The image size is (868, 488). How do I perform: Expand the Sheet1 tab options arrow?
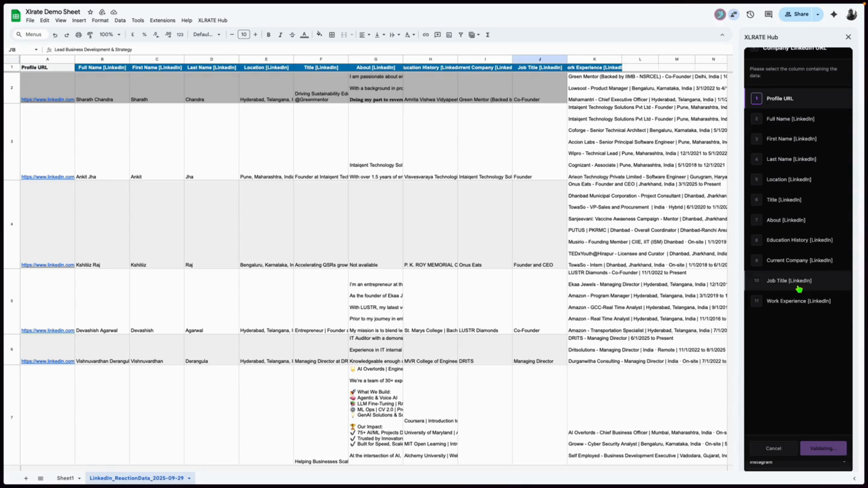(80, 478)
